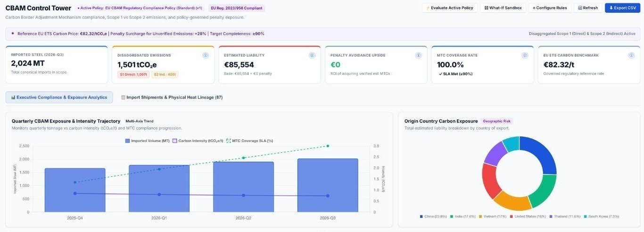
Task: Click the 2026-Q2 imported volume bar
Action: tap(243, 187)
